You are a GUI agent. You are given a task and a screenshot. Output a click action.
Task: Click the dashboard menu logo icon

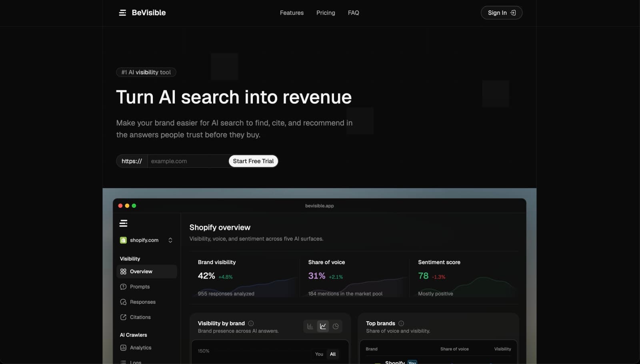coord(123,223)
